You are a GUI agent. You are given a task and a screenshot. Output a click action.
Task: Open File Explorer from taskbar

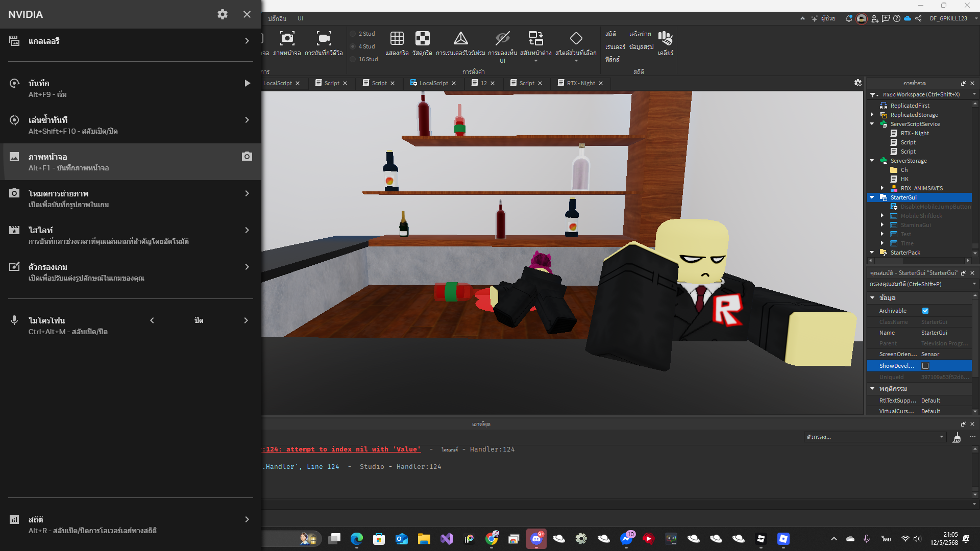click(x=424, y=539)
